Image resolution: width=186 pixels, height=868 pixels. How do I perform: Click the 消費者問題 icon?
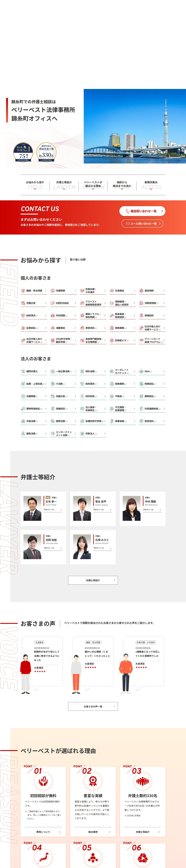[141, 303]
